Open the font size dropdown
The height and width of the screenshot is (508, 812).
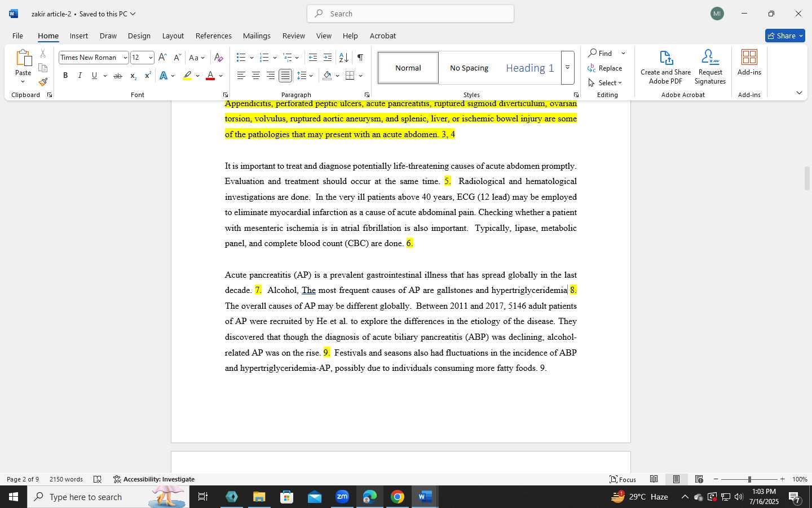[151, 58]
